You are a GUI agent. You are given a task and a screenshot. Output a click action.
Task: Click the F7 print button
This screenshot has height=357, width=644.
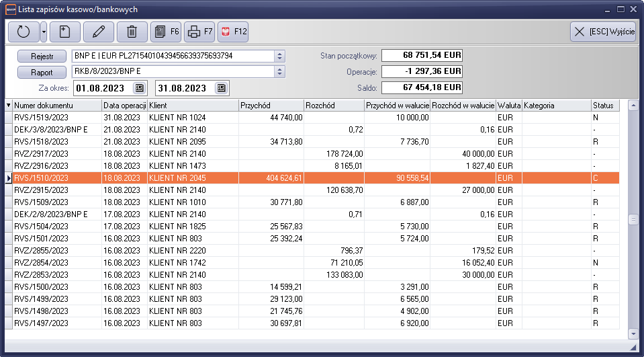click(x=199, y=32)
